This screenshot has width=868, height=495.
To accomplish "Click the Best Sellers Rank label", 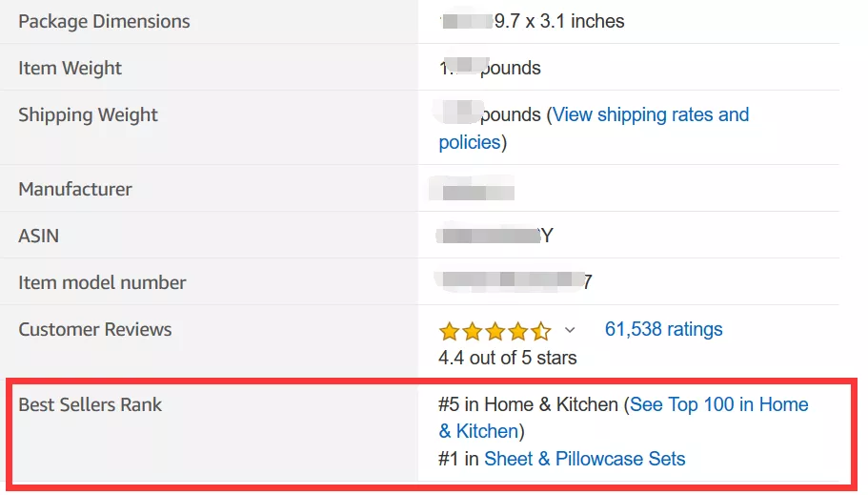I will (x=91, y=404).
